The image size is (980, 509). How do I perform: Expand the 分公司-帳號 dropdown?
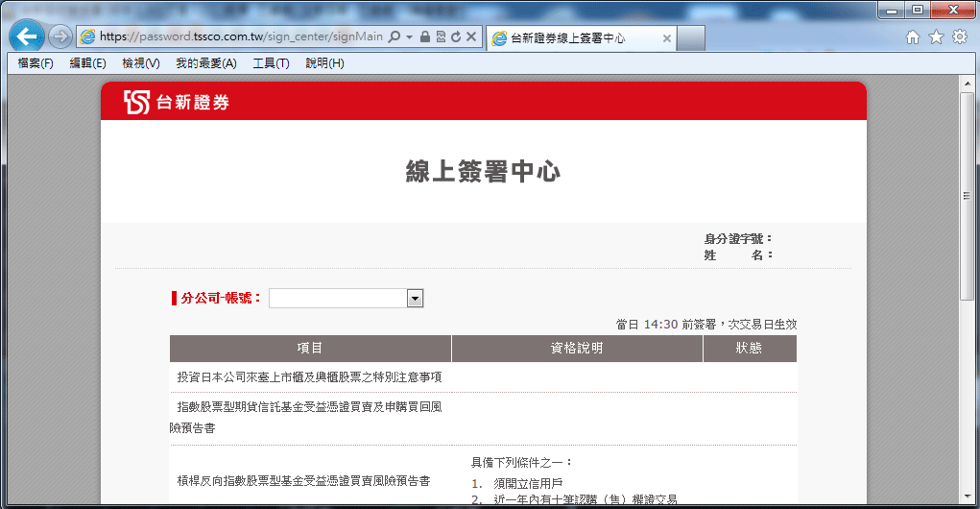coord(415,299)
